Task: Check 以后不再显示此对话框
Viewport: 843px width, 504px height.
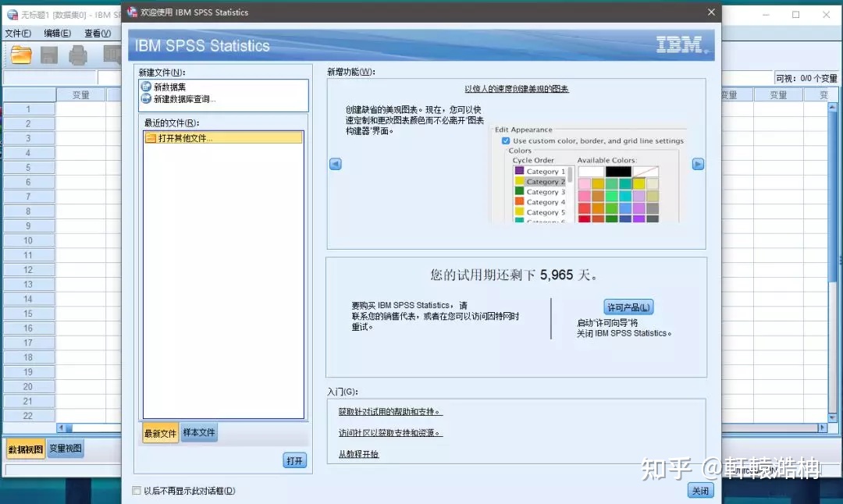Action: tap(137, 489)
